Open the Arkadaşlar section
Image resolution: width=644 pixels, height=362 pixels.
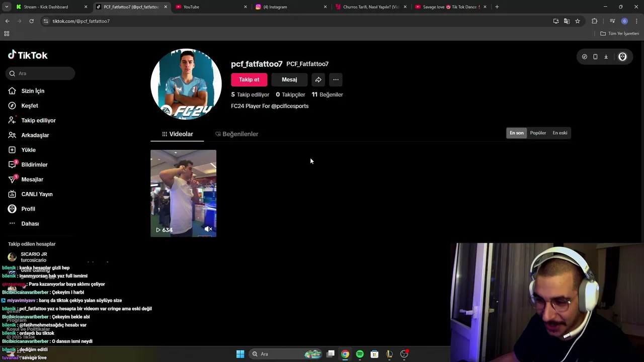tap(35, 135)
